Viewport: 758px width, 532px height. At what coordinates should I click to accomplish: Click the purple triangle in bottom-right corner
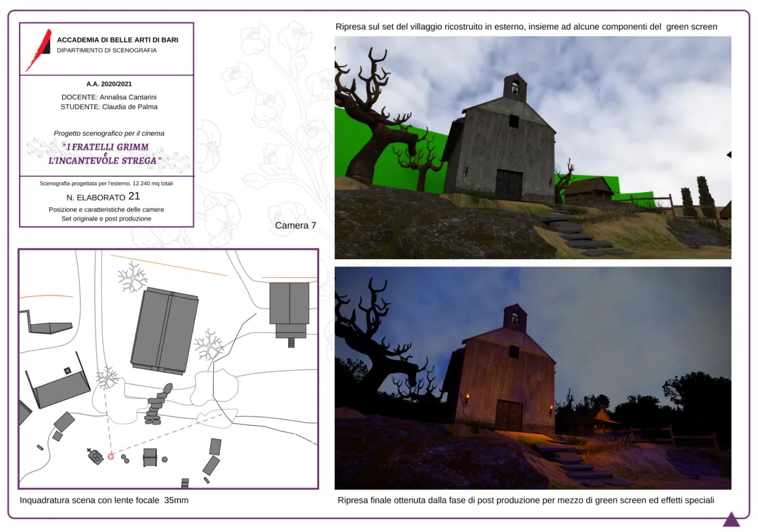tap(731, 520)
